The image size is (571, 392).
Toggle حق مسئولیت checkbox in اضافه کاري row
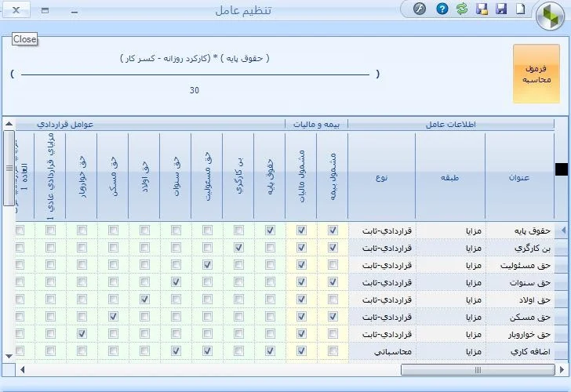tap(207, 351)
